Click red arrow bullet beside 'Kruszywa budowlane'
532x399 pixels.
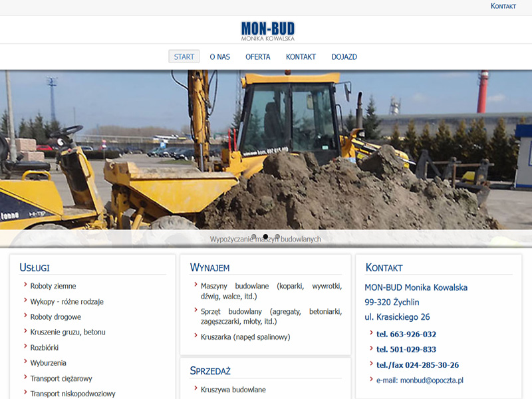click(x=196, y=388)
